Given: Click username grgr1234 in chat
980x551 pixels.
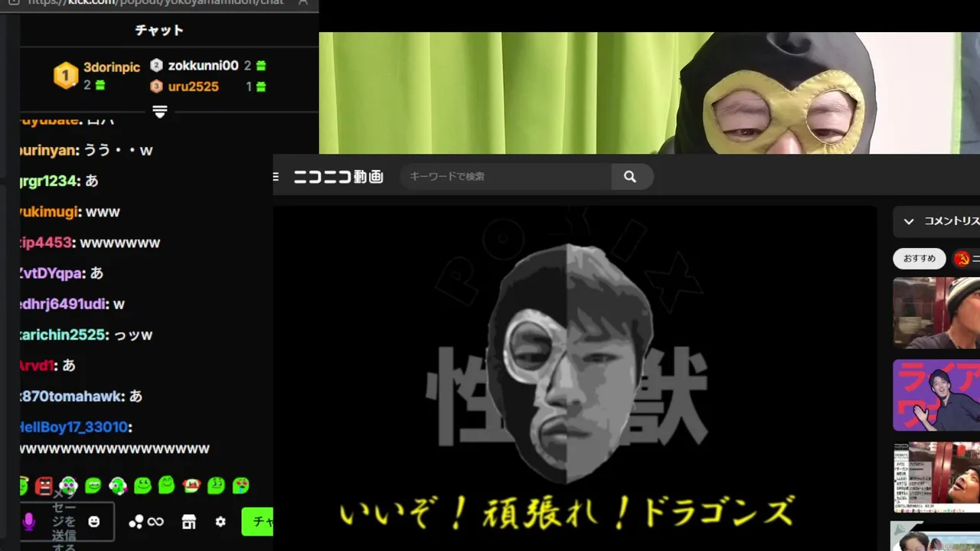Looking at the screenshot, I should pos(49,181).
